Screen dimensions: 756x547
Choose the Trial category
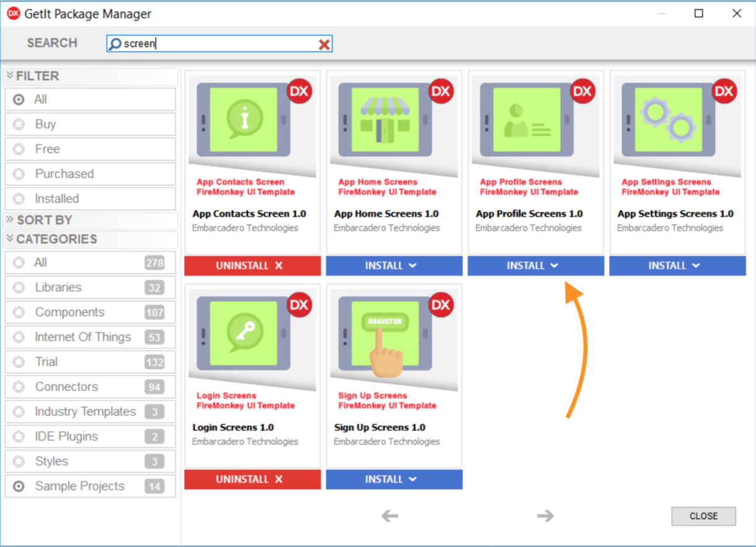coord(90,362)
